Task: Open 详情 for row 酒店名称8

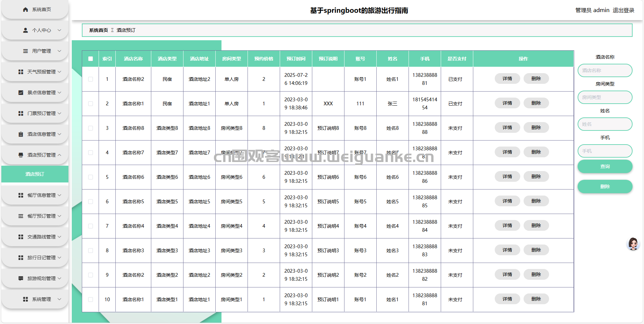Action: 507,127
